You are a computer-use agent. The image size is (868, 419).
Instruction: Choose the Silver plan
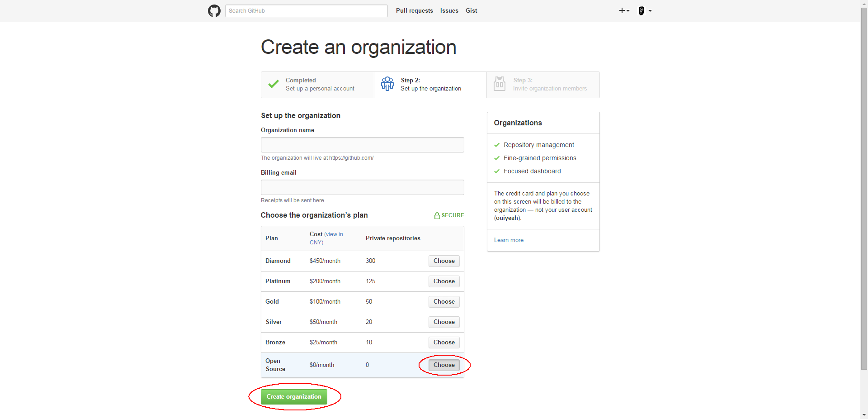coord(444,322)
